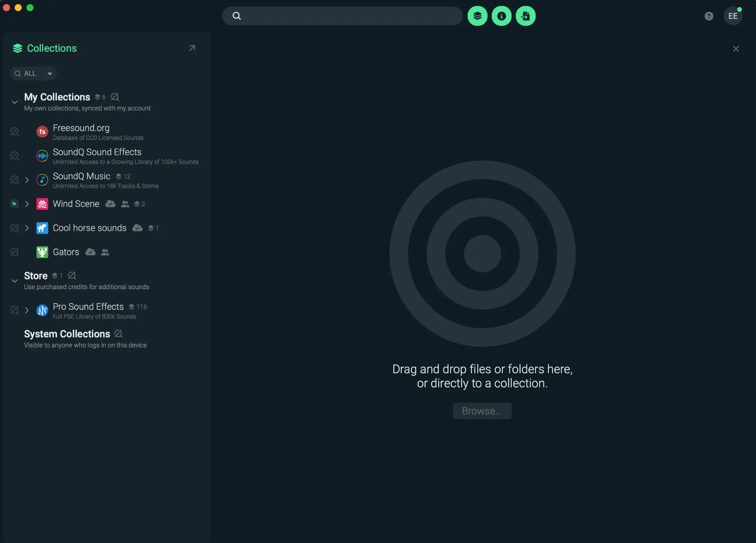
Task: Click the import files toolbar button
Action: pos(525,16)
